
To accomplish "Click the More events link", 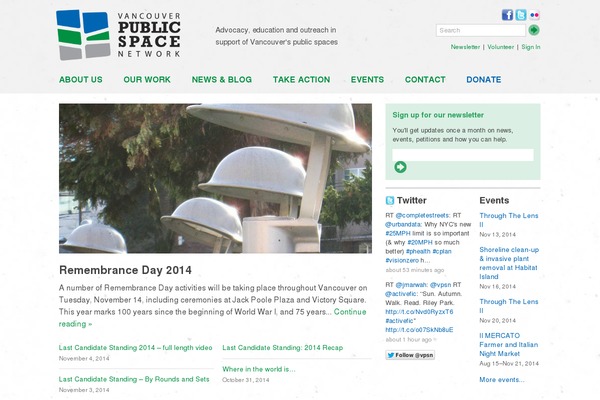I will pyautogui.click(x=502, y=380).
